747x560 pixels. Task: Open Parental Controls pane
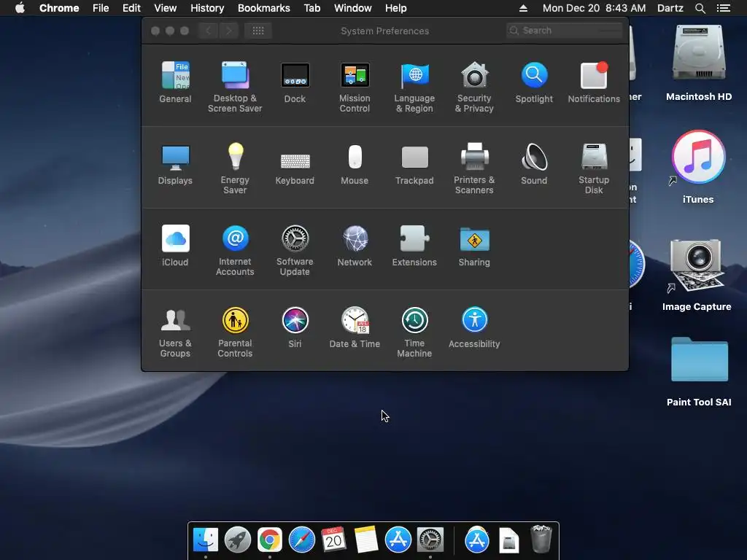[x=235, y=332]
